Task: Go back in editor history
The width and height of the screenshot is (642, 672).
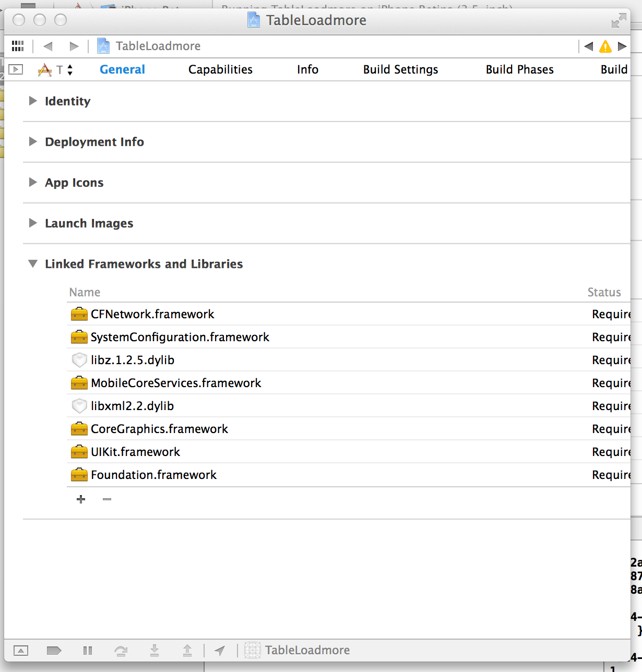Action: (x=48, y=46)
